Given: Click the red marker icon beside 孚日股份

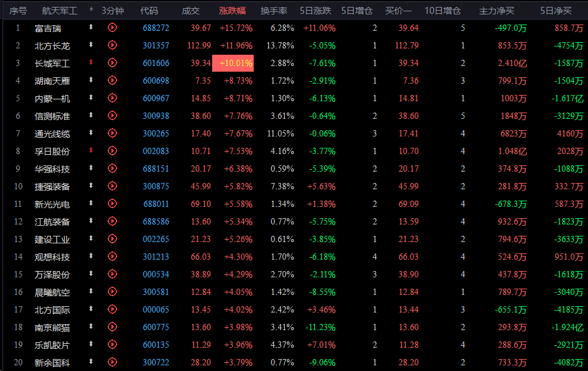Looking at the screenshot, I should [x=91, y=151].
